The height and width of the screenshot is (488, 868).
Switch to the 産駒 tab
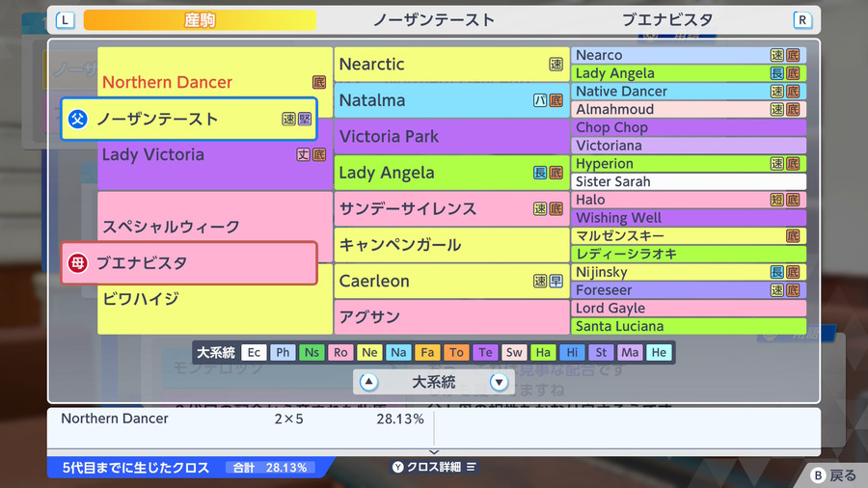pyautogui.click(x=200, y=20)
